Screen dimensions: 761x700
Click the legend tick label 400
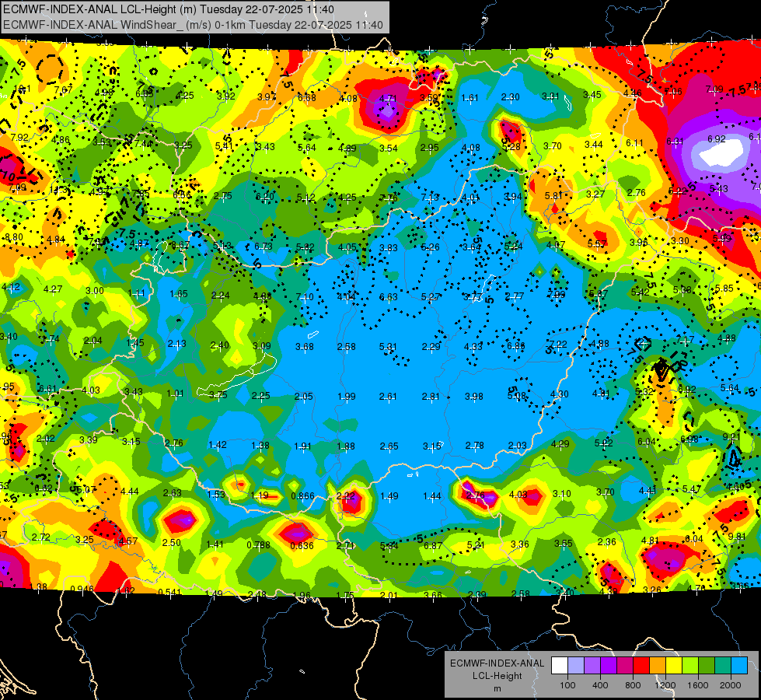click(x=600, y=685)
